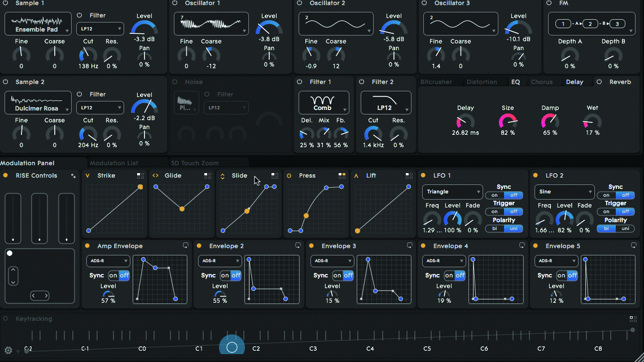Enable the Noise section power icon
Viewport: 644px width, 362px height.
coord(175,82)
